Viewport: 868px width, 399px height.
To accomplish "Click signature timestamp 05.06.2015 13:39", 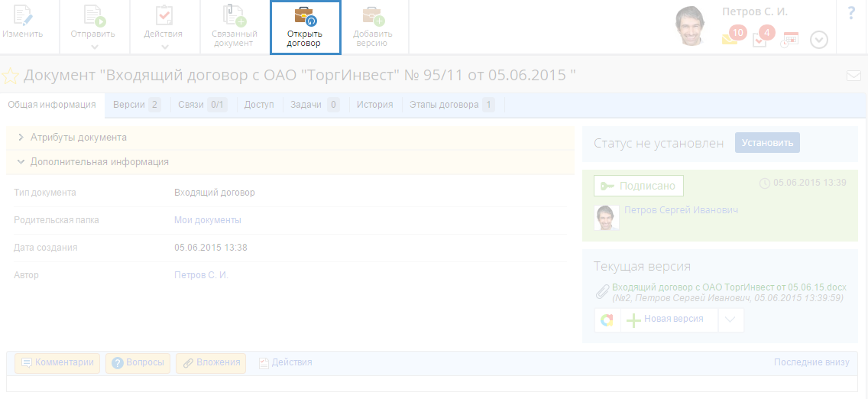I will point(809,182).
